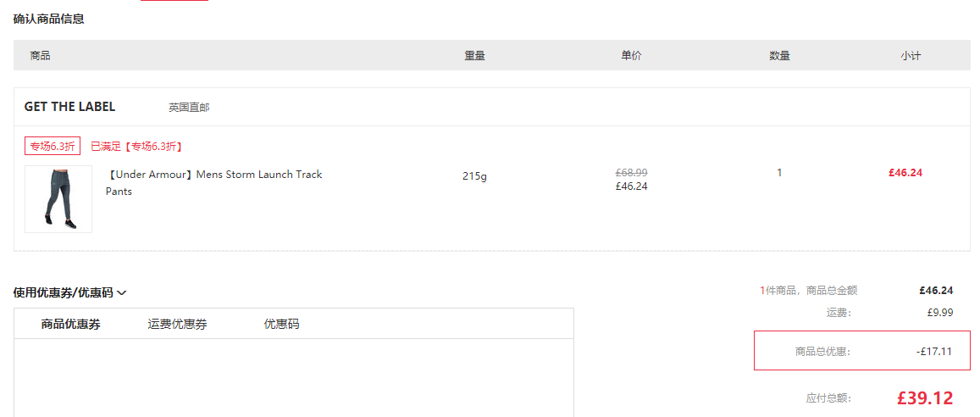Click the 小计 column header
Screen dimensions: 980x417
911,56
